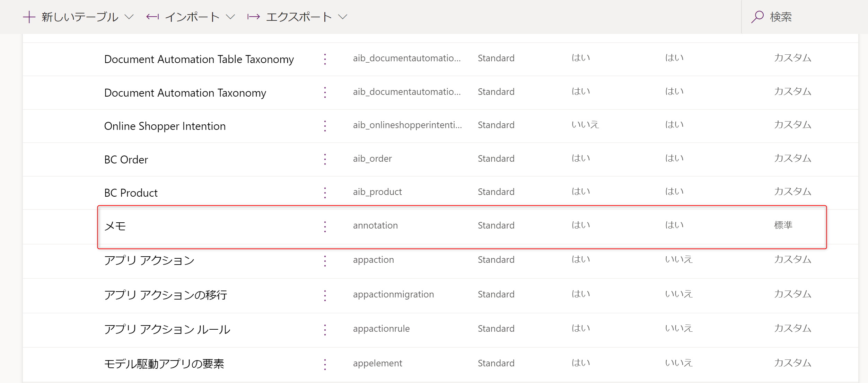Open more options for アプリ アクションの移行
This screenshot has height=383, width=868.
[325, 295]
